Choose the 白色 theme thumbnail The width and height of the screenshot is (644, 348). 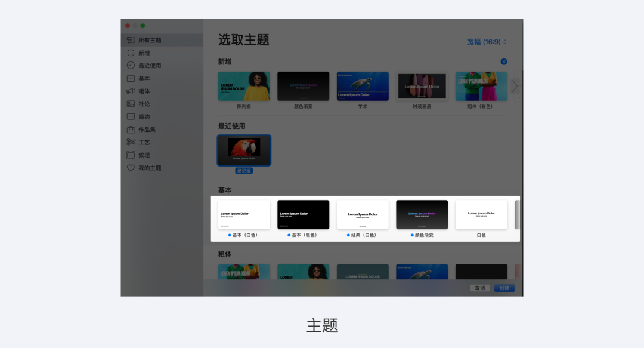pos(481,214)
